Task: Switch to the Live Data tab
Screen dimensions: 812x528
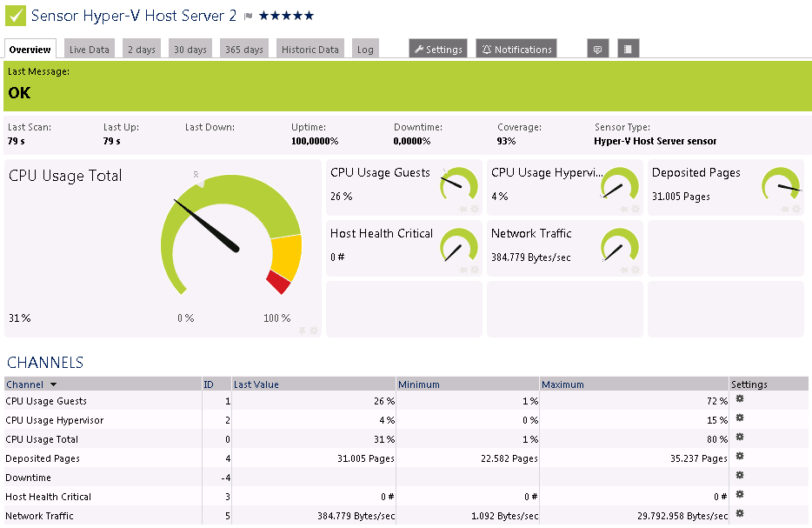Action: tap(90, 50)
